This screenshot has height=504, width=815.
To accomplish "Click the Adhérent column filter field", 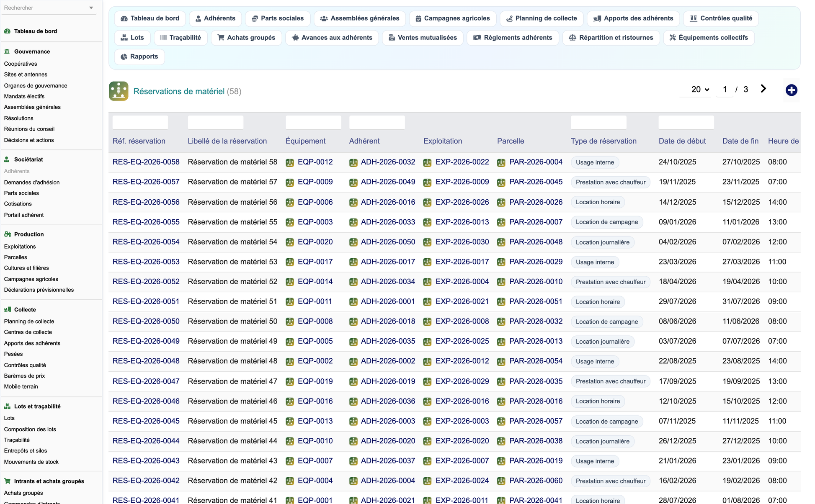I will (377, 123).
